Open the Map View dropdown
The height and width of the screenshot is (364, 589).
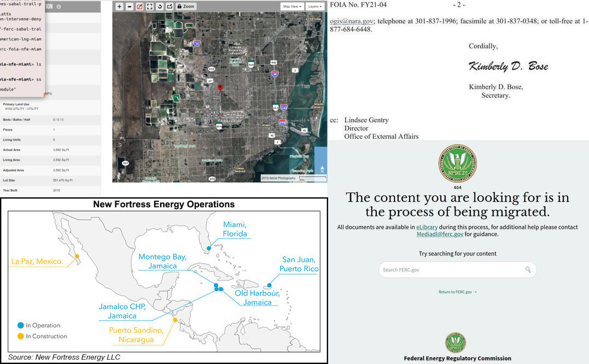coord(292,7)
